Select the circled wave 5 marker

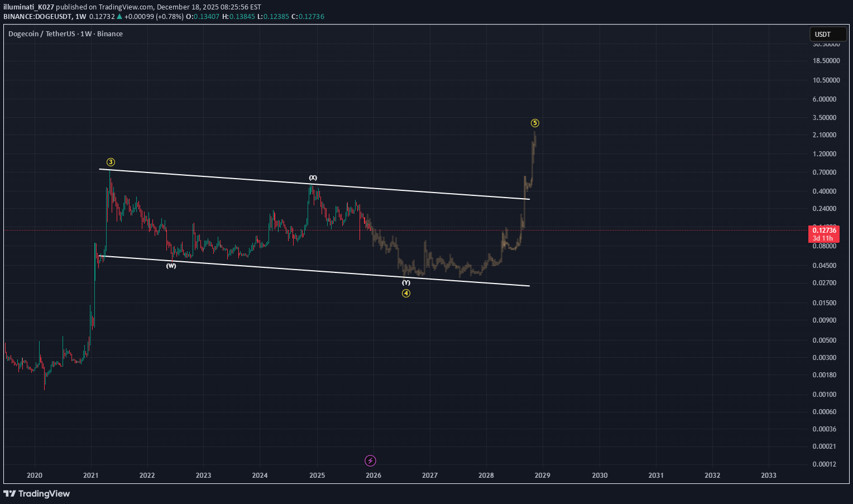point(535,123)
